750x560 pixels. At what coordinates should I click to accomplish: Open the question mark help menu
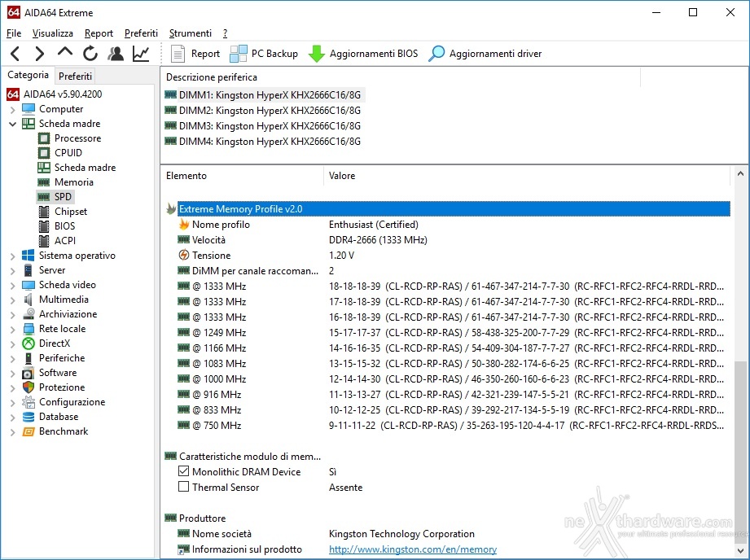coord(226,33)
